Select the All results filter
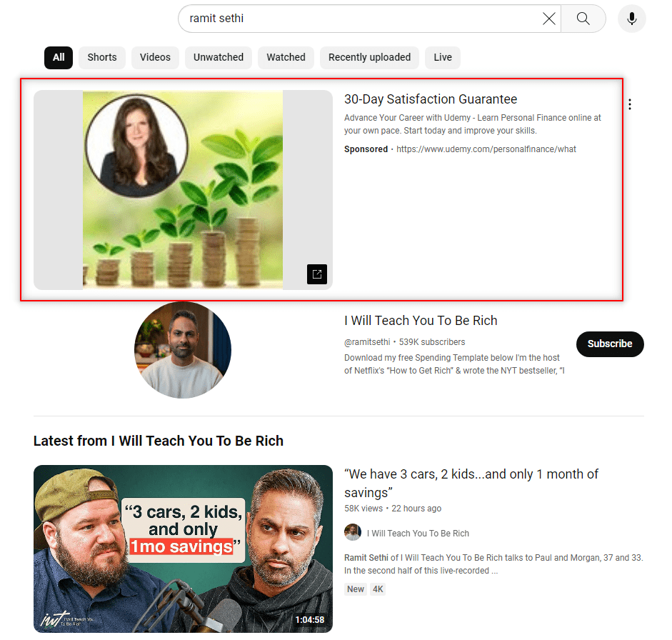672x640 pixels. (58, 57)
